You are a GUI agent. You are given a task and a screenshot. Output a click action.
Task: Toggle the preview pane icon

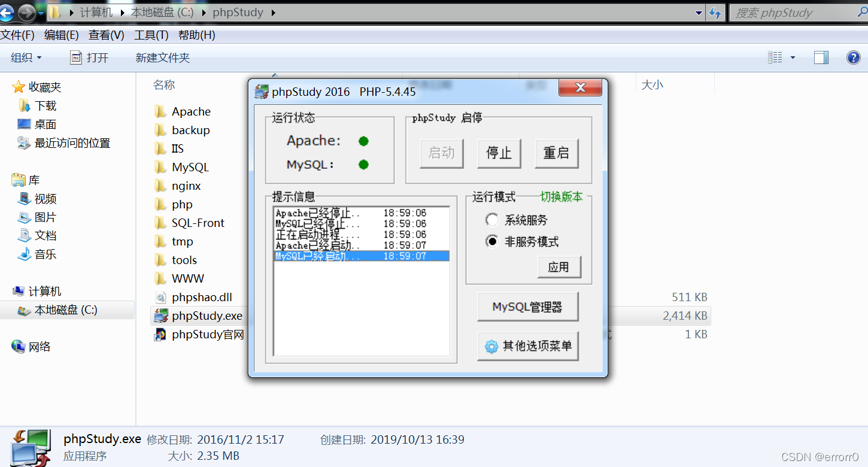point(821,57)
